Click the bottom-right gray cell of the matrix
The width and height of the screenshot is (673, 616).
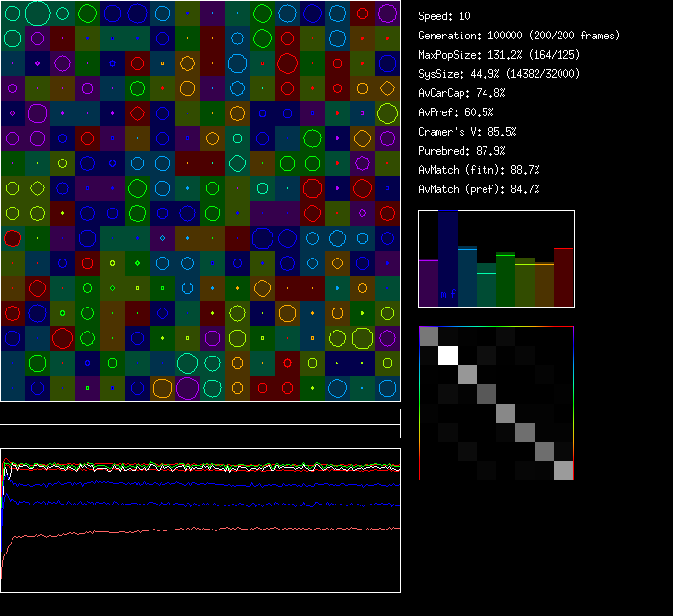point(563,470)
